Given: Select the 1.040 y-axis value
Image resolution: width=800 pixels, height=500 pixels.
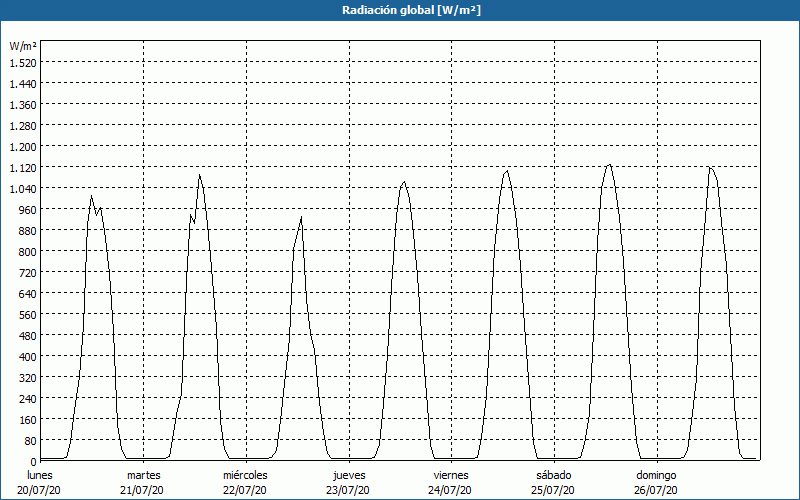Looking at the screenshot, I should (23, 189).
